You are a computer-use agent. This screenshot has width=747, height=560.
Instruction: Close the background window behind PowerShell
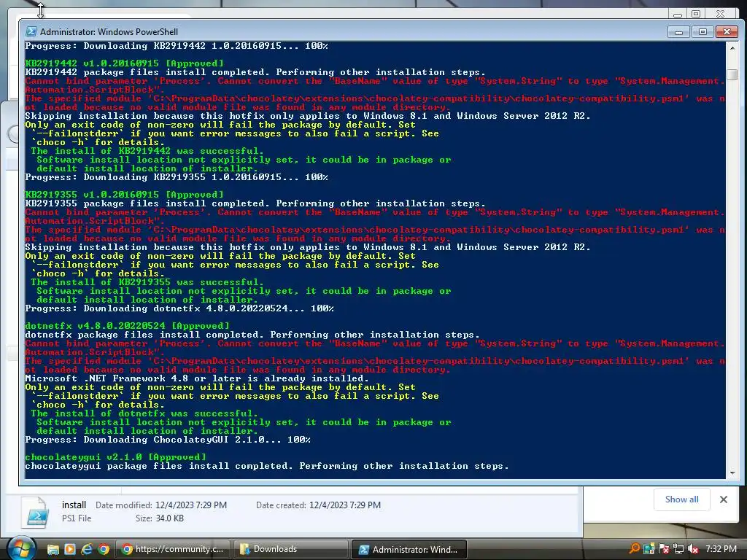click(x=720, y=14)
